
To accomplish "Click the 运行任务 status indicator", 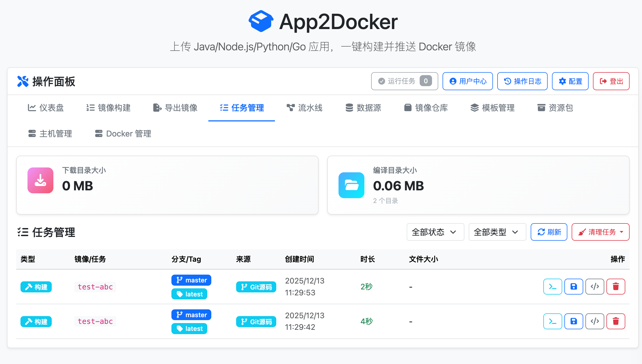I will click(404, 81).
